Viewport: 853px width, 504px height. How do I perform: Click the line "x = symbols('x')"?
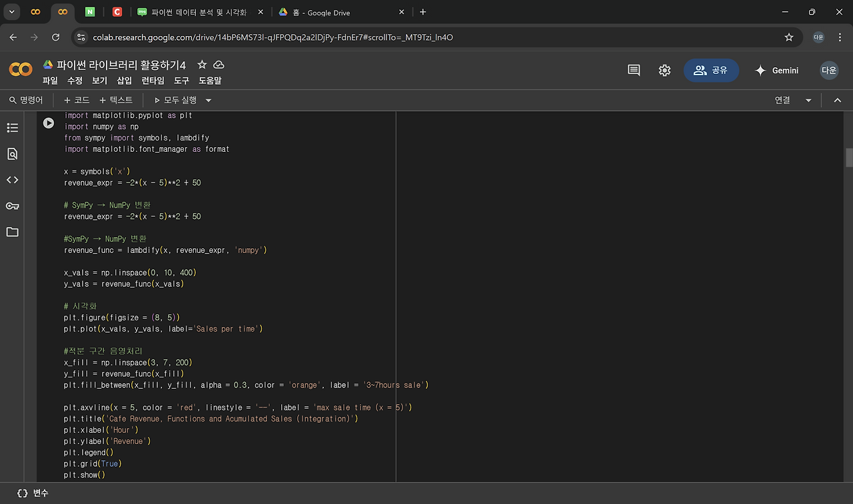97,172
